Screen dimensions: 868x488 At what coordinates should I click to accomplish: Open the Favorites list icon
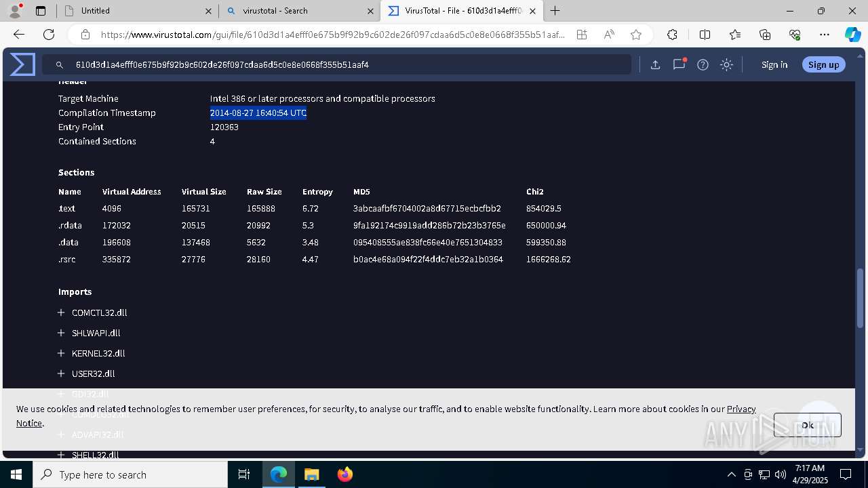coord(735,35)
